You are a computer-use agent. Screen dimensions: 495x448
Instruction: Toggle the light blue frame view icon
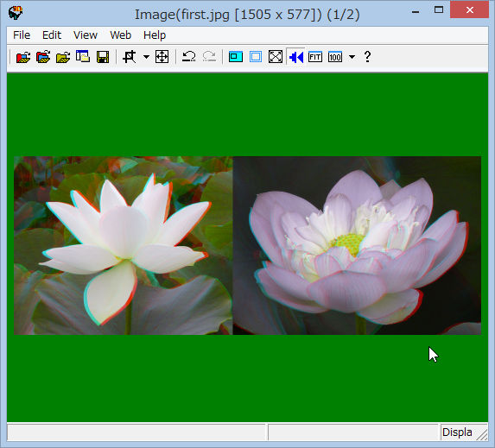(256, 57)
